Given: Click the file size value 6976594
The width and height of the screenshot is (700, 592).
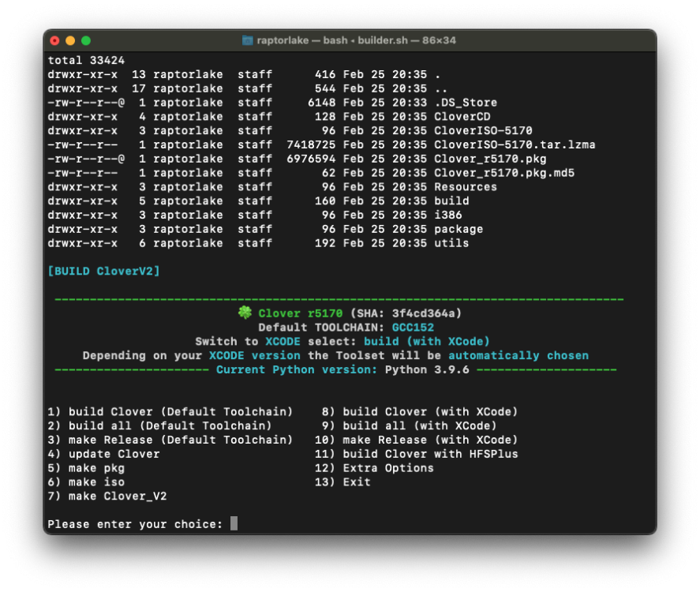Looking at the screenshot, I should click(311, 159).
